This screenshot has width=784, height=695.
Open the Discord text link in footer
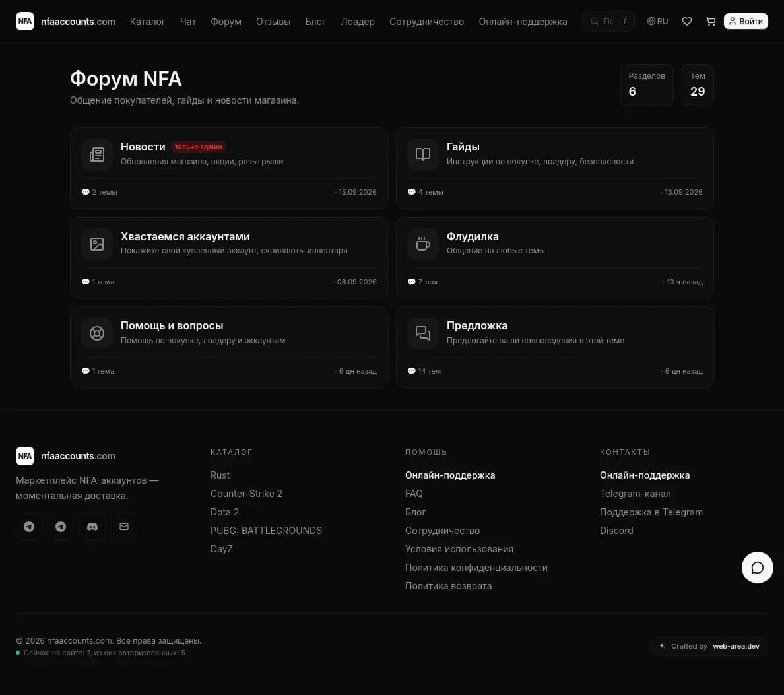[616, 531]
